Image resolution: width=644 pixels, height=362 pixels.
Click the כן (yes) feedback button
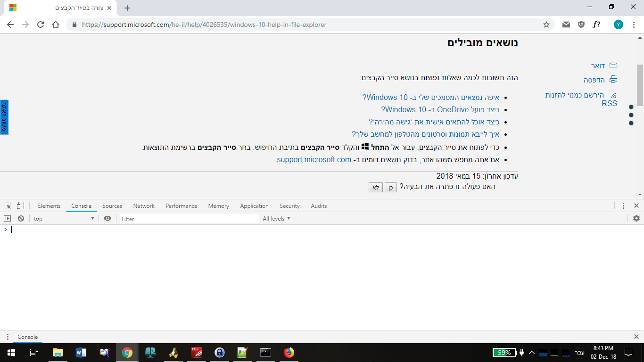pos(390,188)
